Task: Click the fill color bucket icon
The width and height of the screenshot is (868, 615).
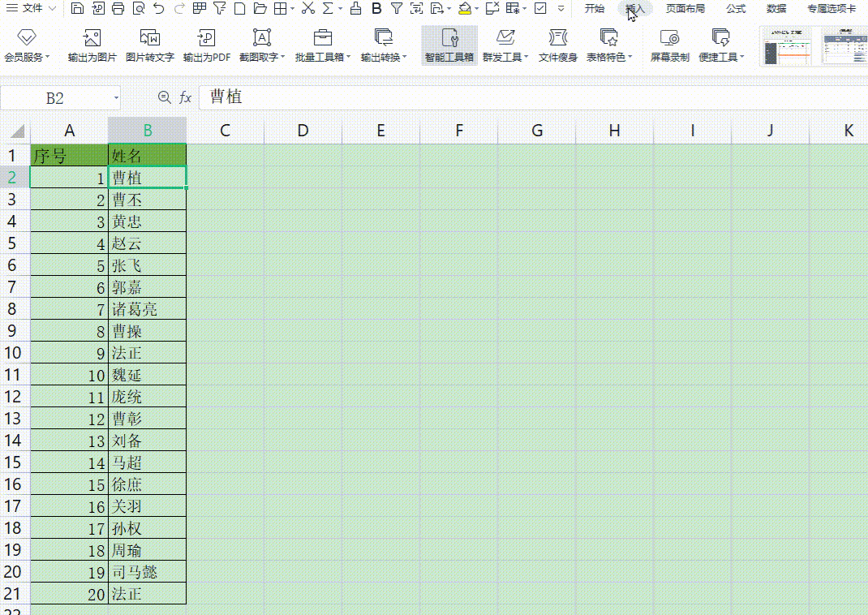Action: pyautogui.click(x=465, y=8)
